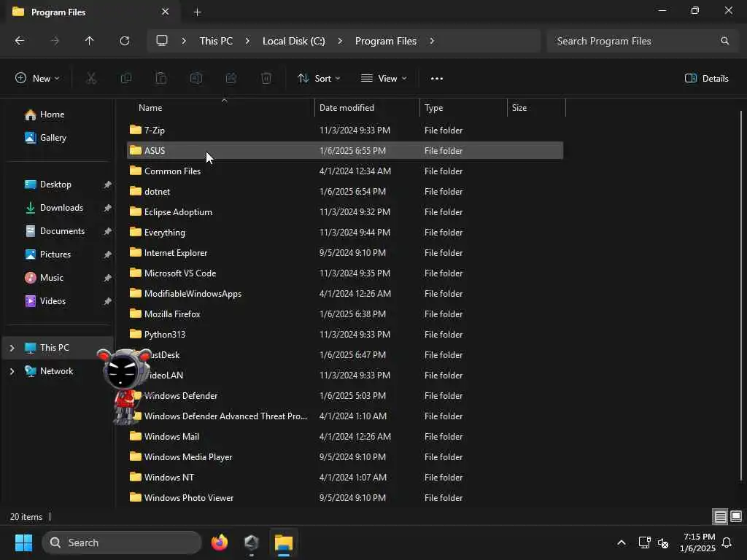Click the network display tray icon
The height and width of the screenshot is (560, 747).
click(644, 542)
